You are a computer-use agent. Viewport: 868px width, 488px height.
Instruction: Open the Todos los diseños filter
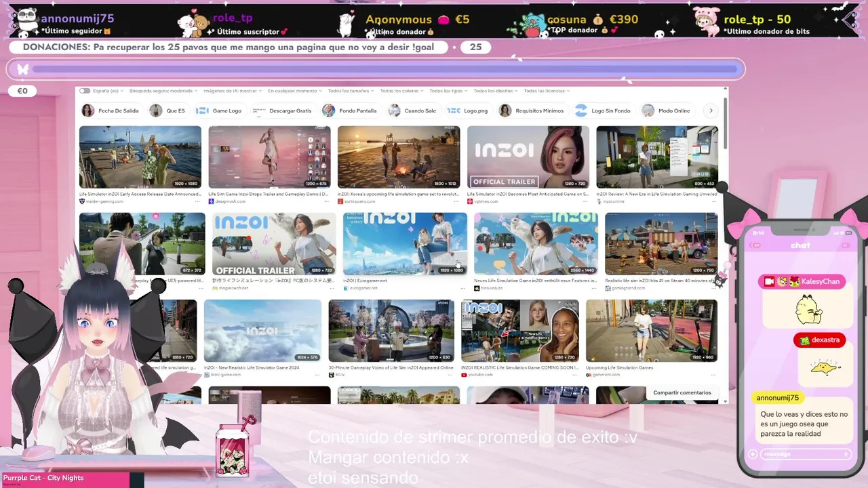click(496, 91)
